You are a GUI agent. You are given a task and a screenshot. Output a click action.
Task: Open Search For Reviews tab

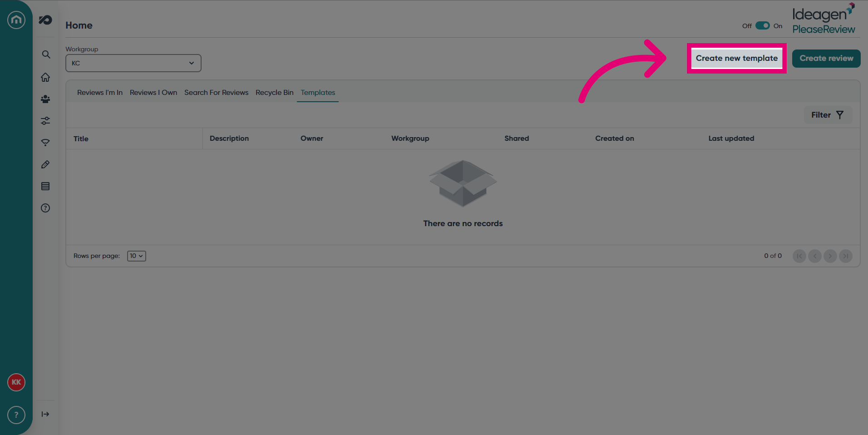(x=217, y=93)
